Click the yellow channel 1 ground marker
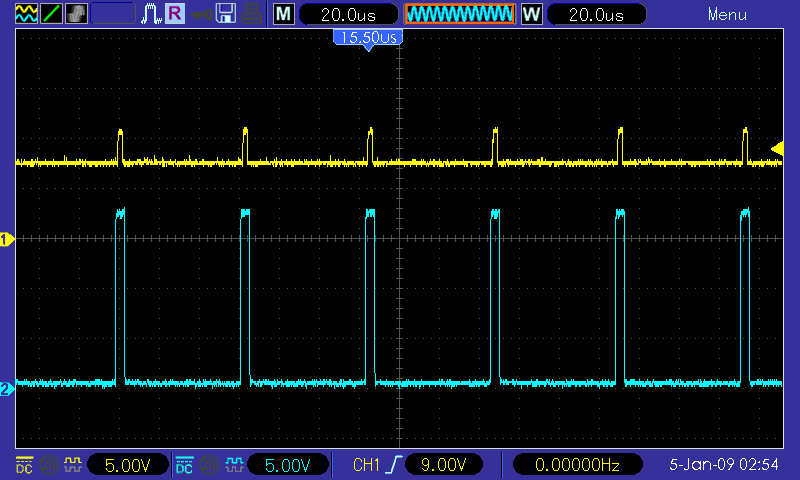Screen dimensions: 800x480 (x=7, y=239)
